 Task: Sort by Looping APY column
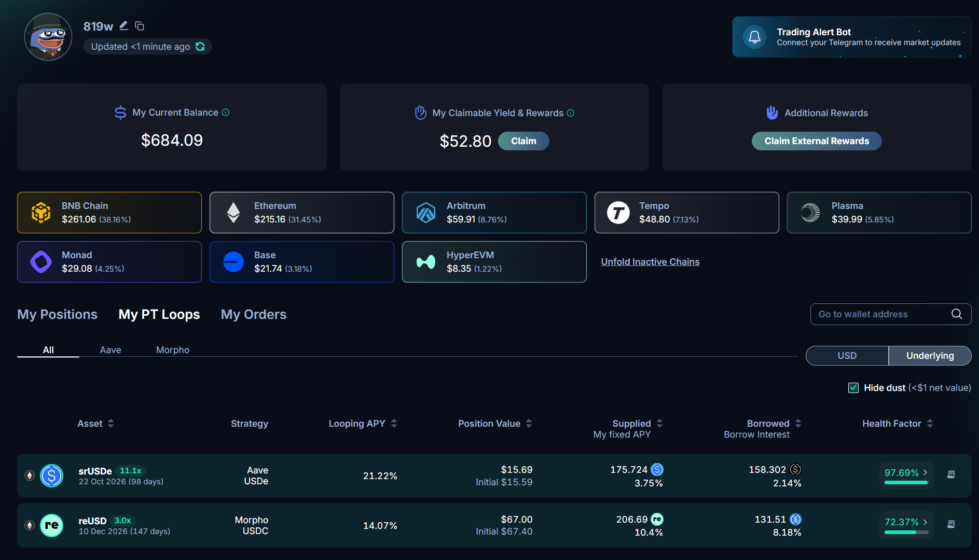[x=363, y=424]
